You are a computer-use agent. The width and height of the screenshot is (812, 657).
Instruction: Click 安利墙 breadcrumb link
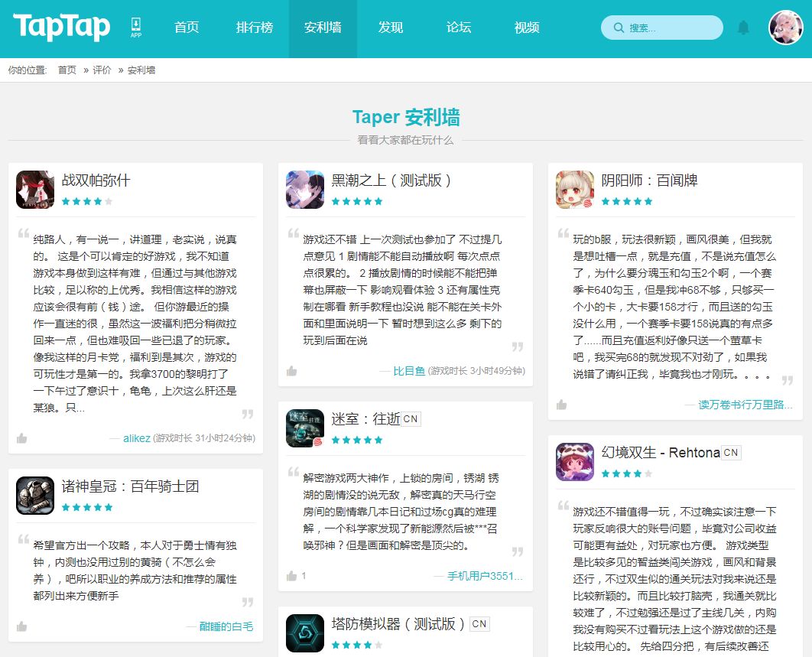point(141,70)
